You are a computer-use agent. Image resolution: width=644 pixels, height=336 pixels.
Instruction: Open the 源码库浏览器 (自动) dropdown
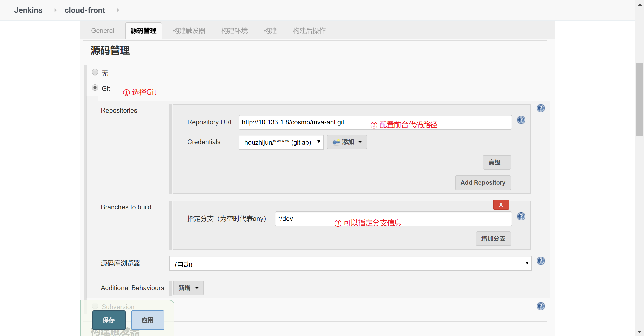[x=350, y=263]
